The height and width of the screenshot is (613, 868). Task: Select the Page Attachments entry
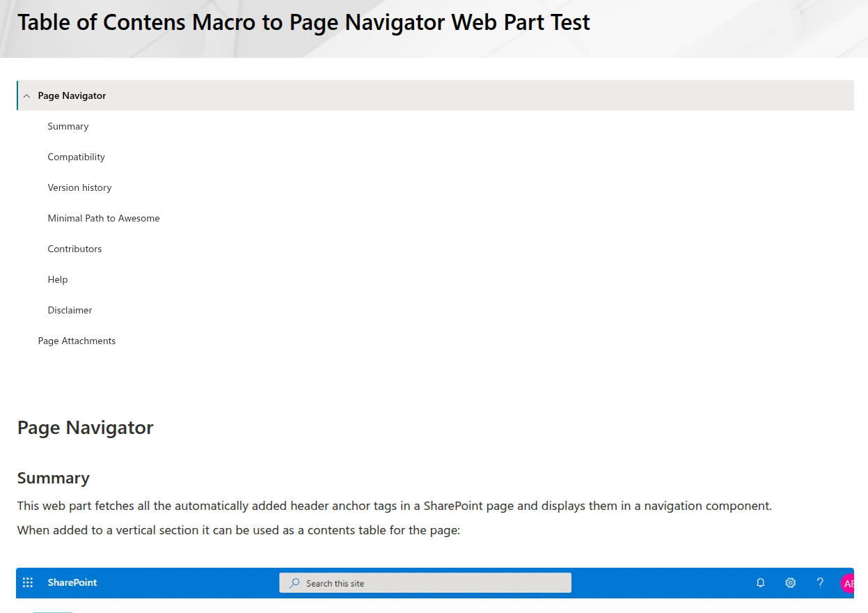77,341
